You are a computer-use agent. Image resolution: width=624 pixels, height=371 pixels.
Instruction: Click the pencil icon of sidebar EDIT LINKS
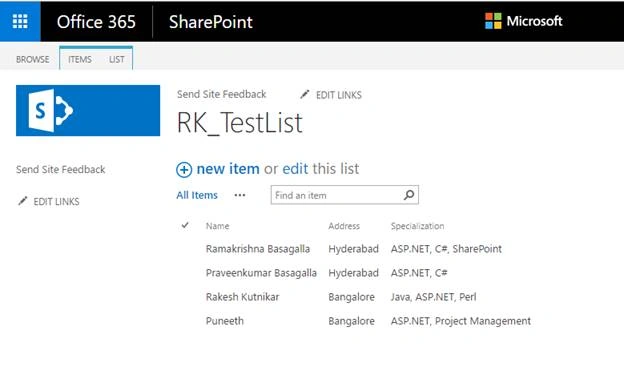(23, 201)
